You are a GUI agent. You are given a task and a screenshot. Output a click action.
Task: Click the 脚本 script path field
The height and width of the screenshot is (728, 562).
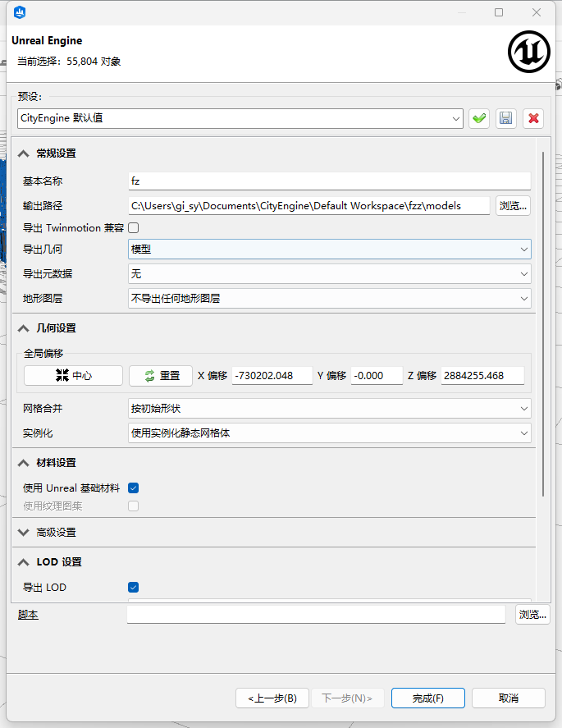pyautogui.click(x=316, y=615)
